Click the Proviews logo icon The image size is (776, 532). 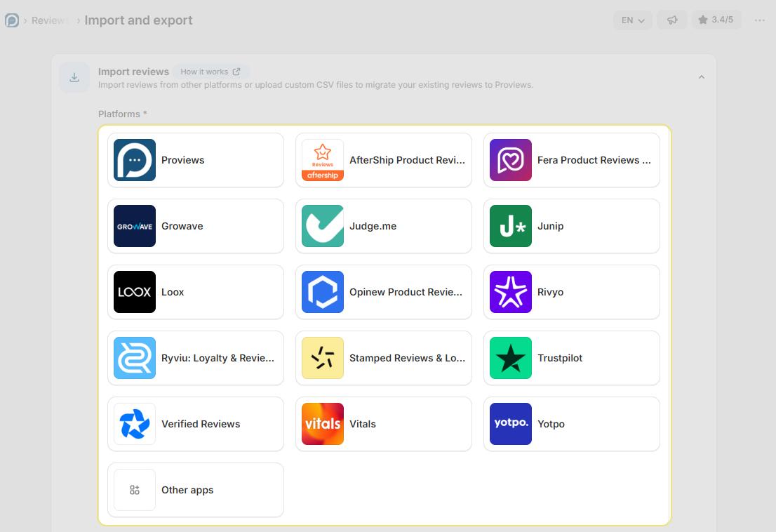tap(135, 160)
